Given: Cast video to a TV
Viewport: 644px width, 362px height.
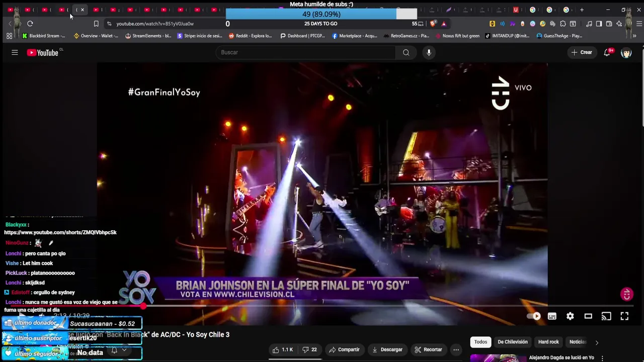Looking at the screenshot, I should coord(606,316).
